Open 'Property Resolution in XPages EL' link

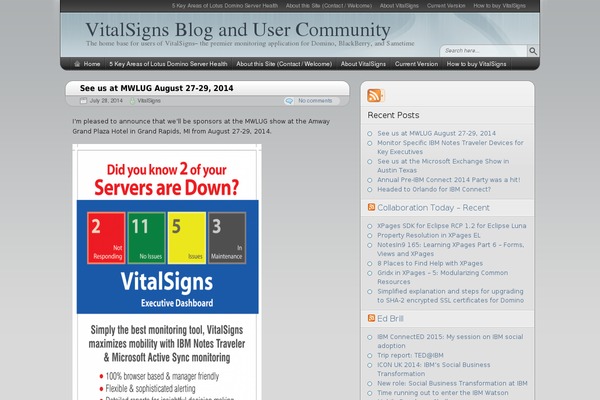coord(429,235)
